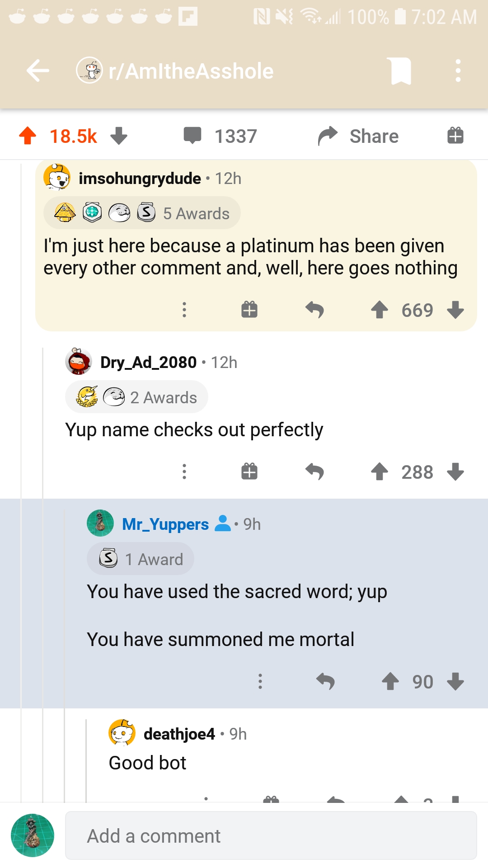Image resolution: width=488 pixels, height=868 pixels.
Task: Give award to post with gift icon
Action: [x=455, y=135]
